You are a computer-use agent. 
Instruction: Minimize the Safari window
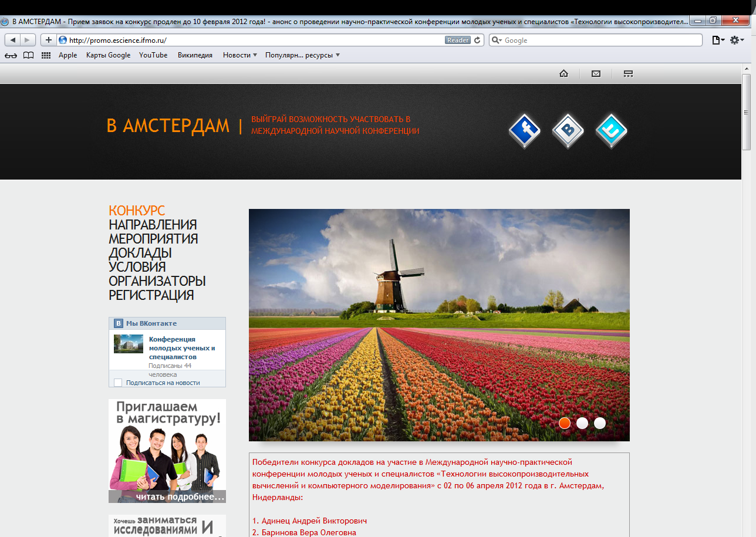pyautogui.click(x=697, y=21)
